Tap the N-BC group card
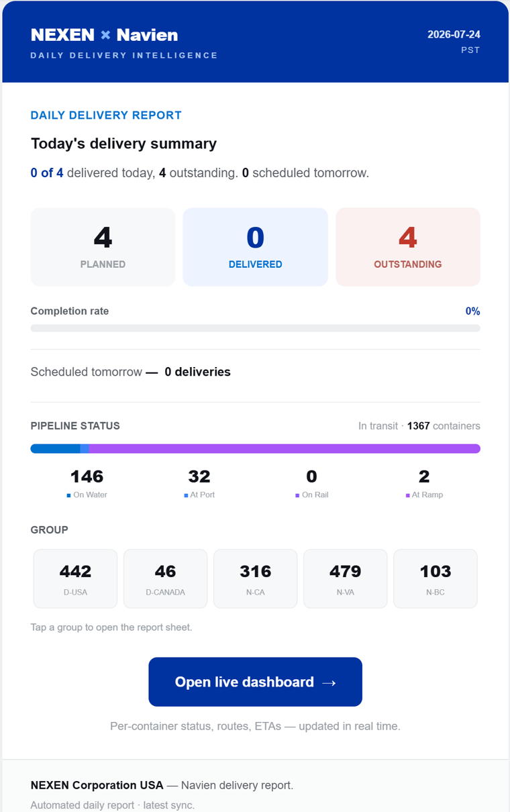510x812 pixels. [436, 578]
